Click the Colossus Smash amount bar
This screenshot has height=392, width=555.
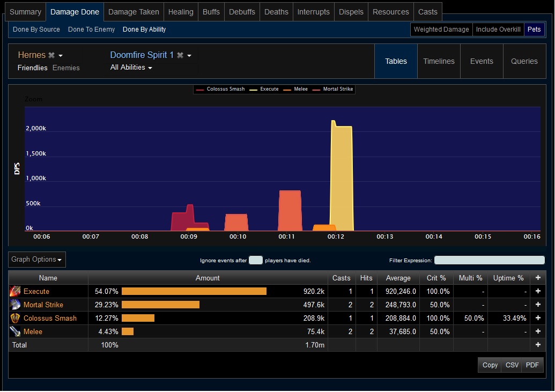click(138, 318)
